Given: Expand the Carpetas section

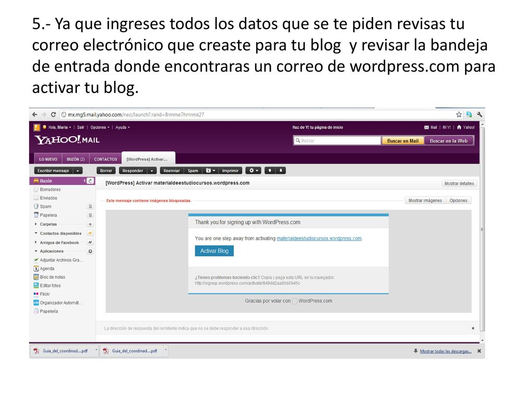Looking at the screenshot, I should [36, 224].
